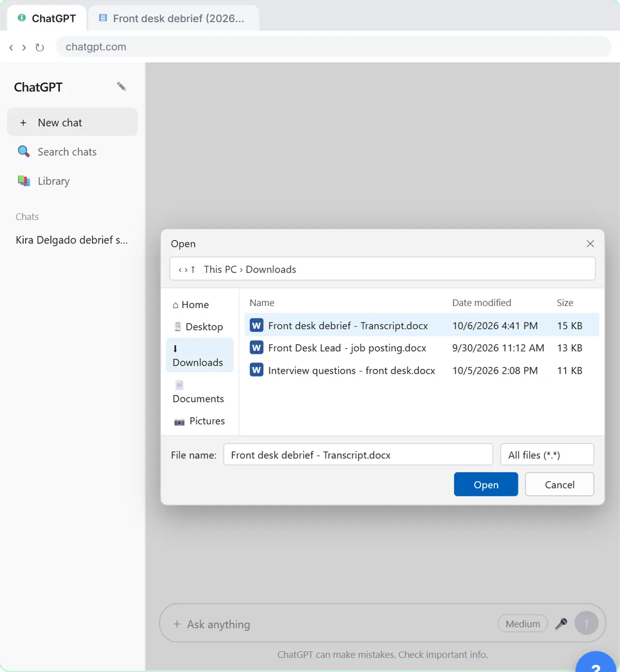Image resolution: width=620 pixels, height=672 pixels.
Task: Sort files by the Size column header
Action: coord(565,302)
